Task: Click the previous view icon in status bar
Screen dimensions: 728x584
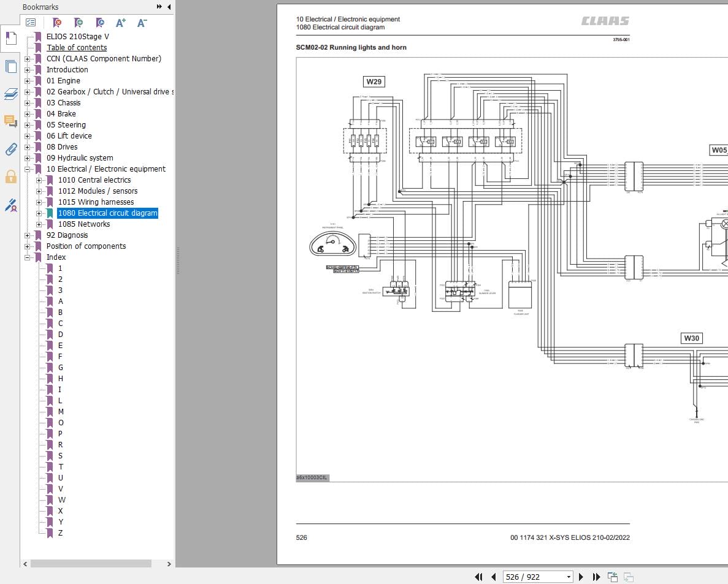Action: pos(613,577)
